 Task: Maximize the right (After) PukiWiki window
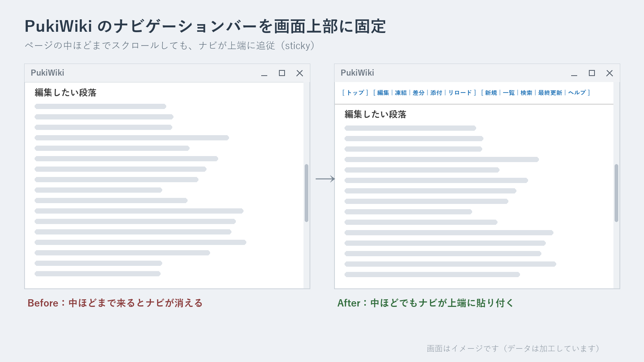pyautogui.click(x=592, y=73)
